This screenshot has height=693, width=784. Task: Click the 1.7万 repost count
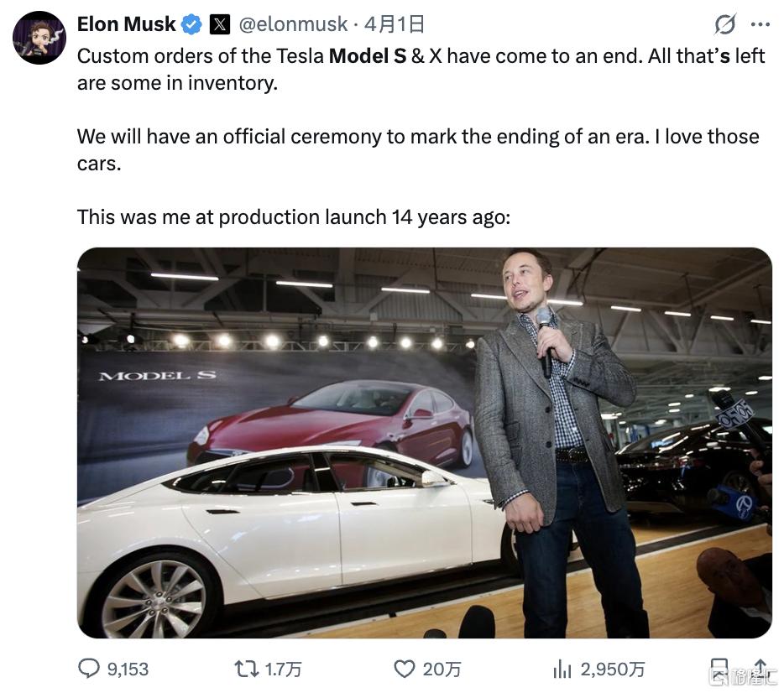[x=283, y=669]
